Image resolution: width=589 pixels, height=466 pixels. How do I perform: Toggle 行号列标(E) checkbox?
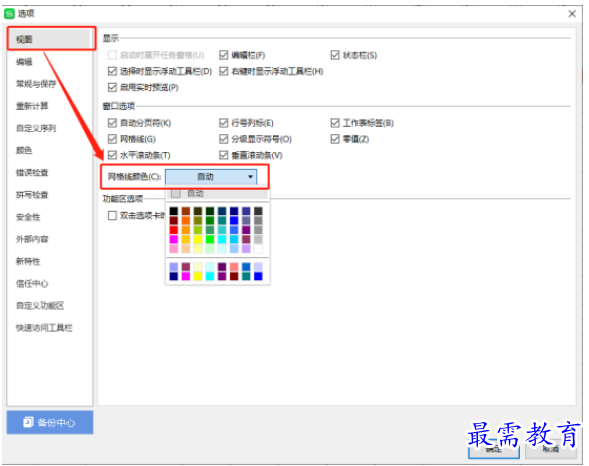point(224,123)
